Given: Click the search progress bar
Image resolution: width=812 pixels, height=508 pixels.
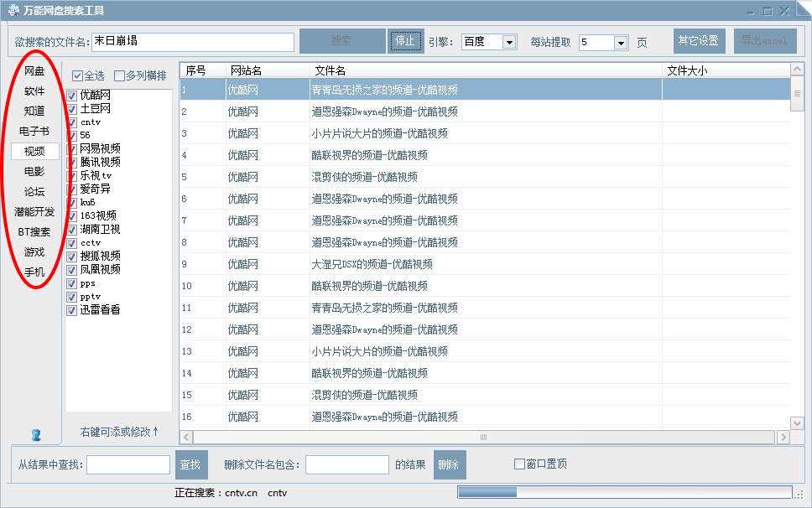Looking at the screenshot, I should coord(625,492).
